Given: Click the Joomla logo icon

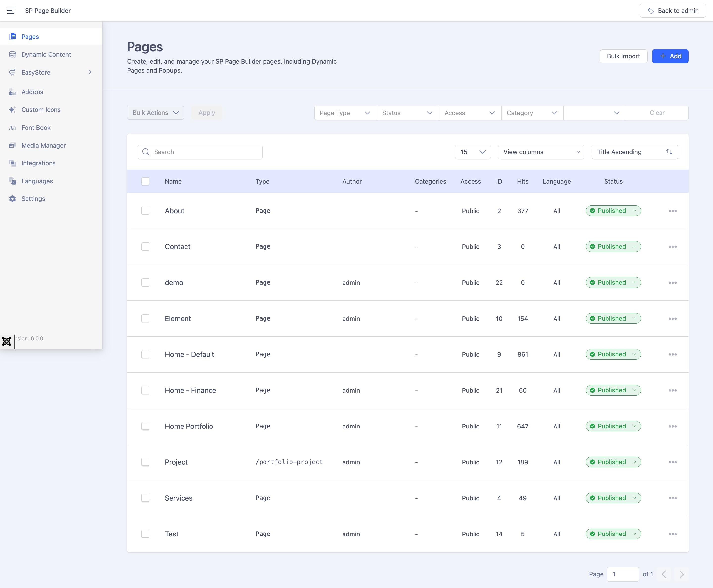Looking at the screenshot, I should coord(7,341).
